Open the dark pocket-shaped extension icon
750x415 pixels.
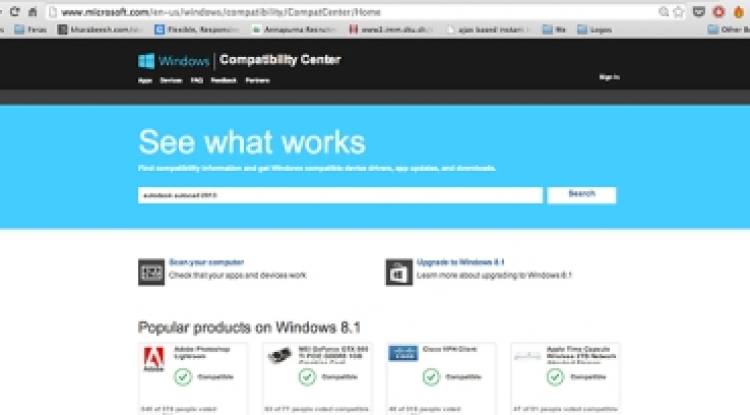699,11
